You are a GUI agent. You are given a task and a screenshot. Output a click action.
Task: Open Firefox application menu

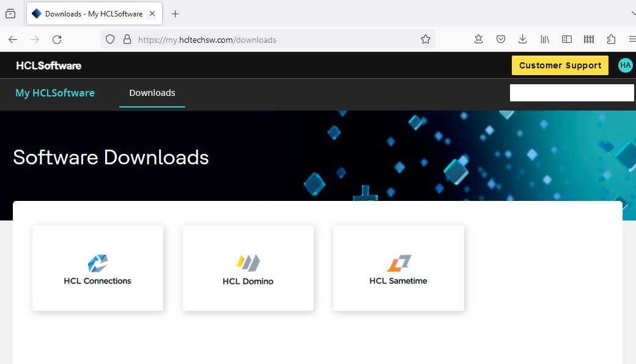pyautogui.click(x=632, y=39)
